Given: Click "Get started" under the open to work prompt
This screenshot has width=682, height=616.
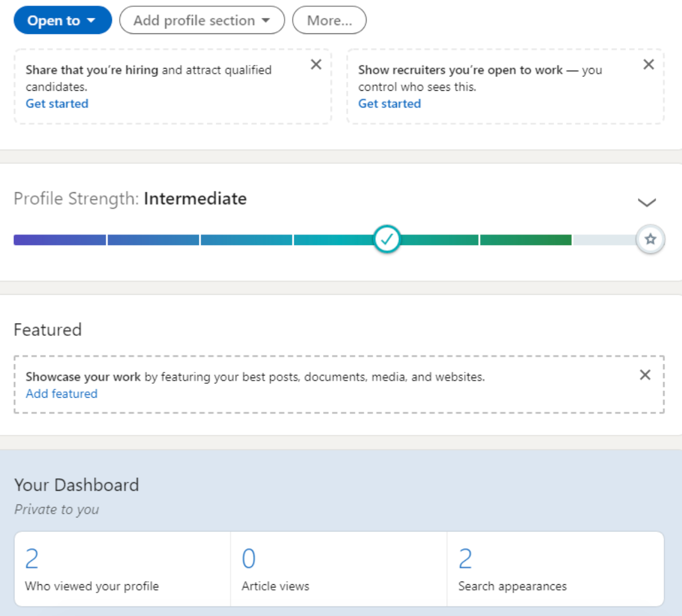Looking at the screenshot, I should click(389, 104).
